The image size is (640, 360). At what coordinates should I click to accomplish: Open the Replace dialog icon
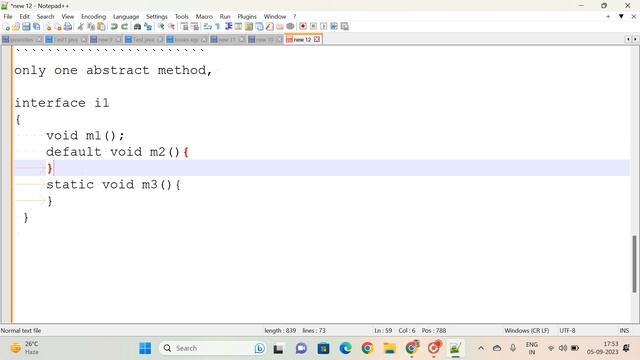[148, 27]
